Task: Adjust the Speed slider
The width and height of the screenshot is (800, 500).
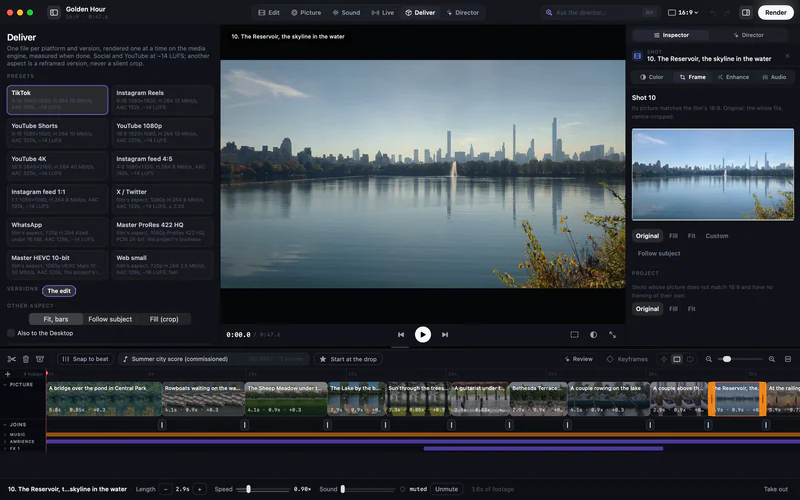Action: coord(264,489)
